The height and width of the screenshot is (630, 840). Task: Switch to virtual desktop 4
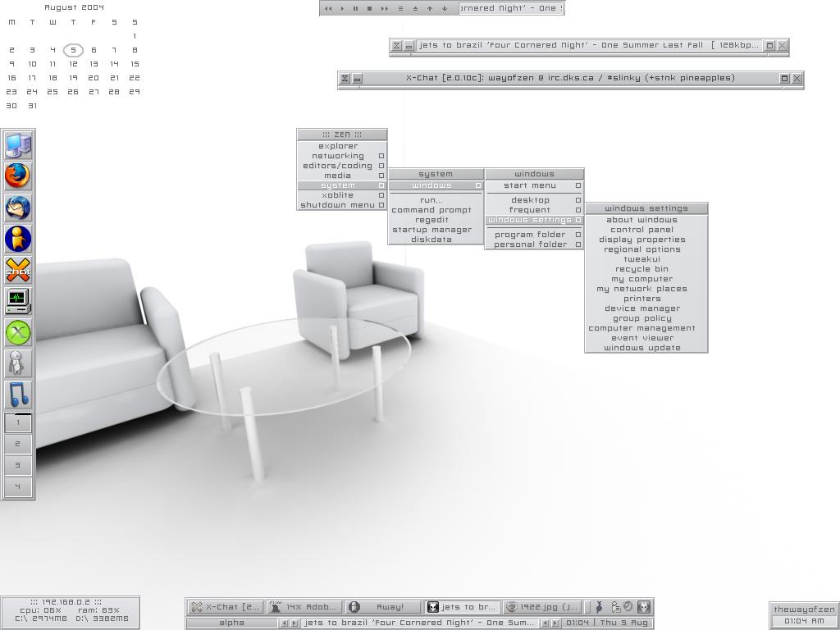(18, 486)
